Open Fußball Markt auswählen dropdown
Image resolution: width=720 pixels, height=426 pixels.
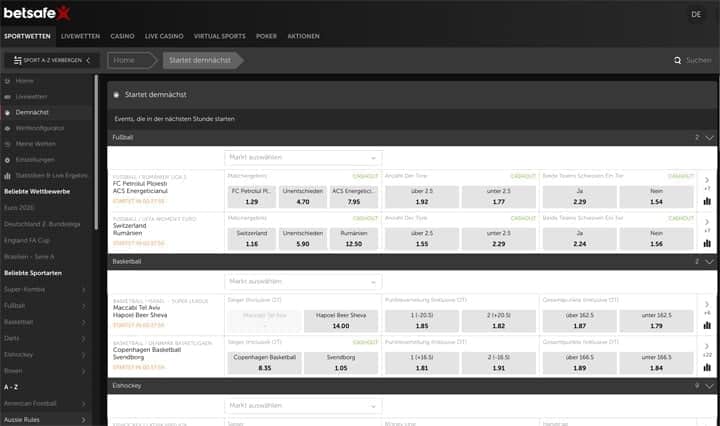click(303, 157)
